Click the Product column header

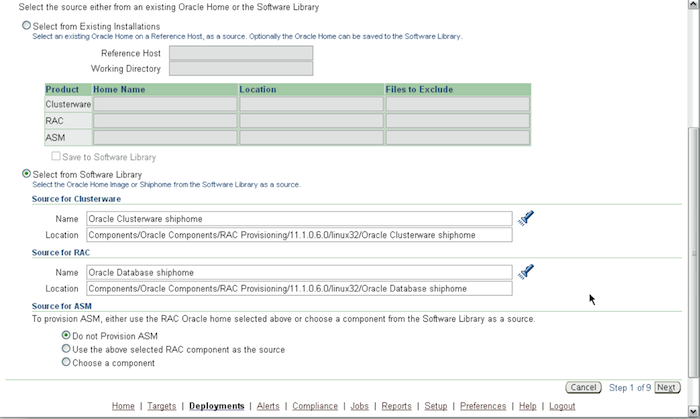click(x=68, y=89)
